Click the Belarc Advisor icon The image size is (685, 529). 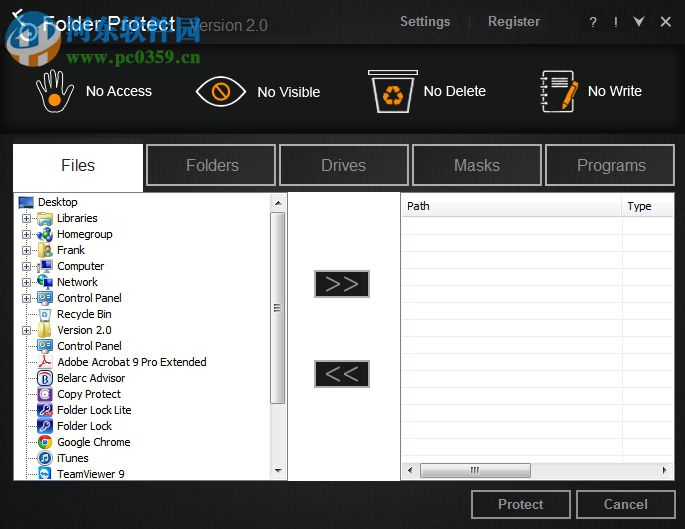45,378
